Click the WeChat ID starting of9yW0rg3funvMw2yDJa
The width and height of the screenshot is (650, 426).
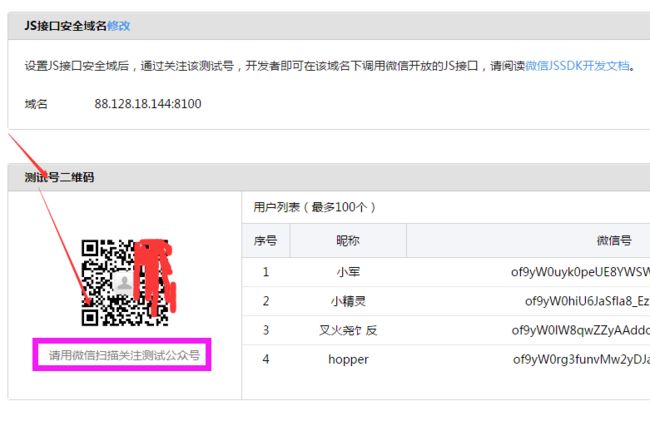point(581,359)
